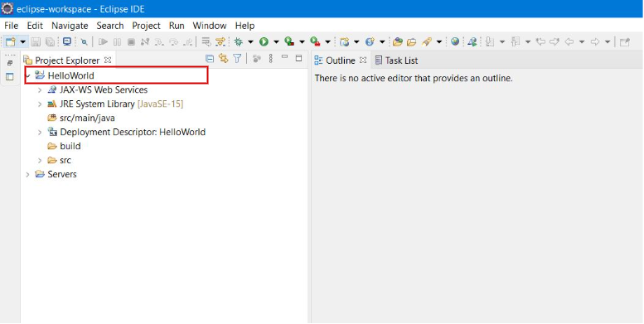The image size is (644, 324).
Task: Click the Open Task folder icon
Action: tap(411, 41)
